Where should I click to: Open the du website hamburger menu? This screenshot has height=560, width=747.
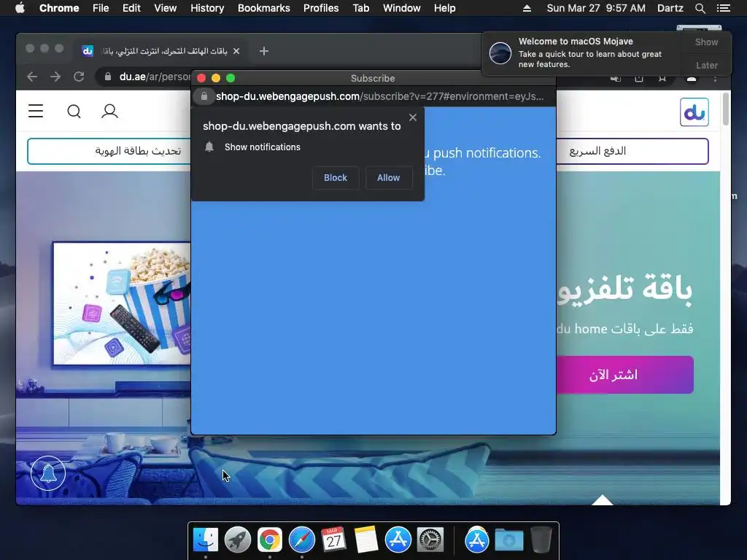(36, 111)
